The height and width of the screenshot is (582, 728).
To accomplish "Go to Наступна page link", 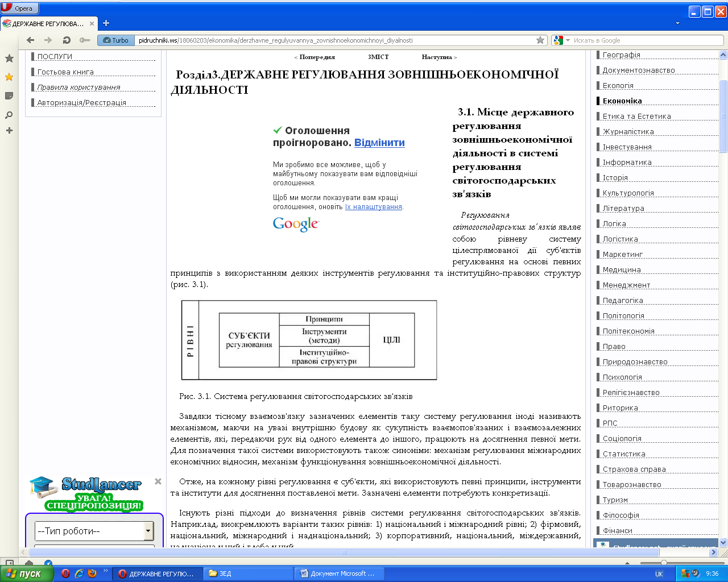I will point(437,57).
